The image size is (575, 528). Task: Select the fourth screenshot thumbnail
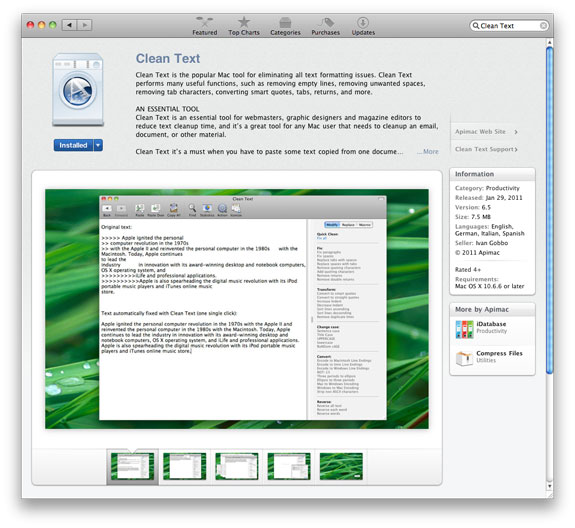point(289,466)
